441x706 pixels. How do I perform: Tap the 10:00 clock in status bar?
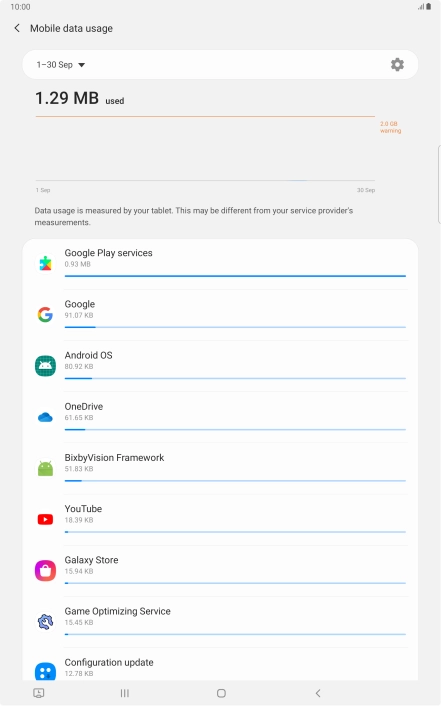click(20, 7)
